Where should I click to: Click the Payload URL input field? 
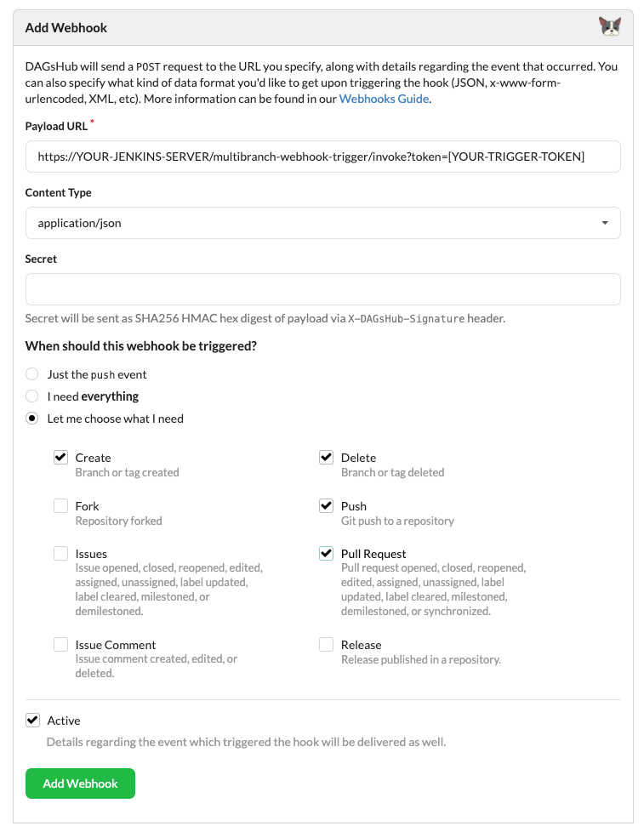tap(323, 157)
